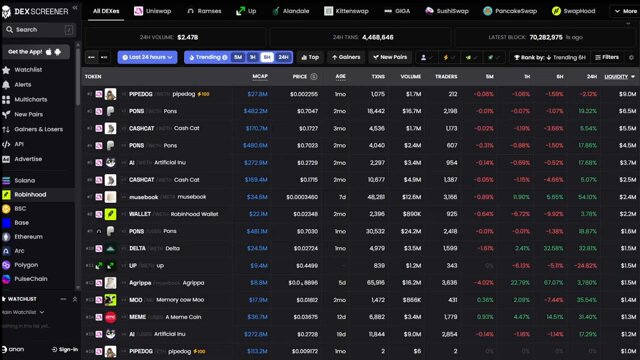Open Watchlist from the sidebar star icon
Screen dimensions: 640x360
click(x=6, y=70)
